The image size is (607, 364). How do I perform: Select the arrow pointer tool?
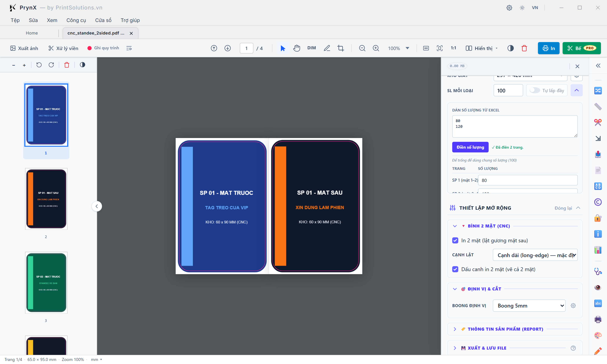pos(283,48)
